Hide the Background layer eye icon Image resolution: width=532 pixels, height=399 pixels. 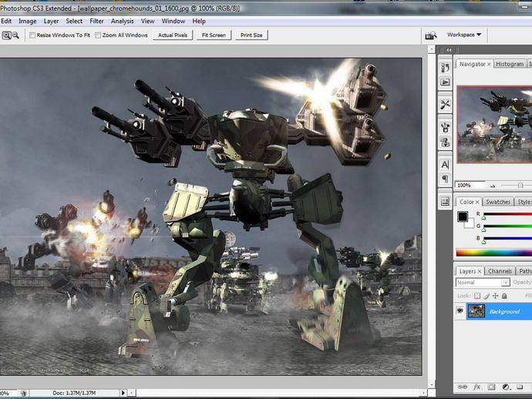(x=460, y=310)
